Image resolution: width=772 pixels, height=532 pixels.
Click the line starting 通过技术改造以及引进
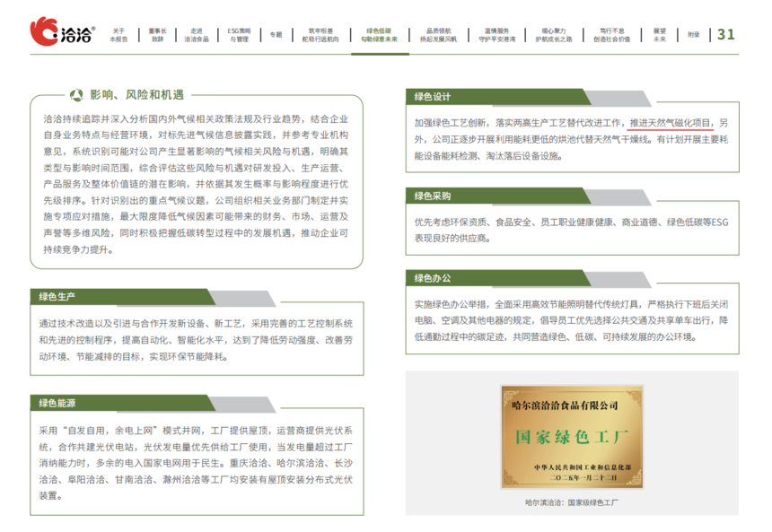coord(196,324)
